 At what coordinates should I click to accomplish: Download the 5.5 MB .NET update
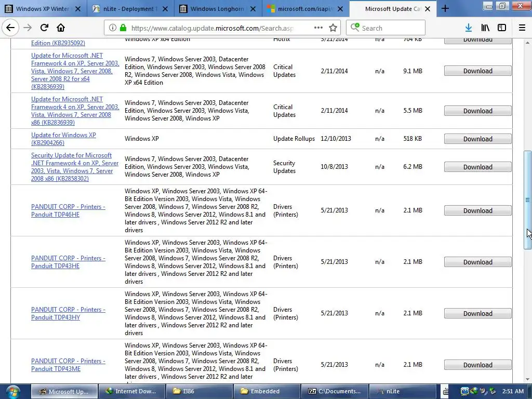[478, 111]
